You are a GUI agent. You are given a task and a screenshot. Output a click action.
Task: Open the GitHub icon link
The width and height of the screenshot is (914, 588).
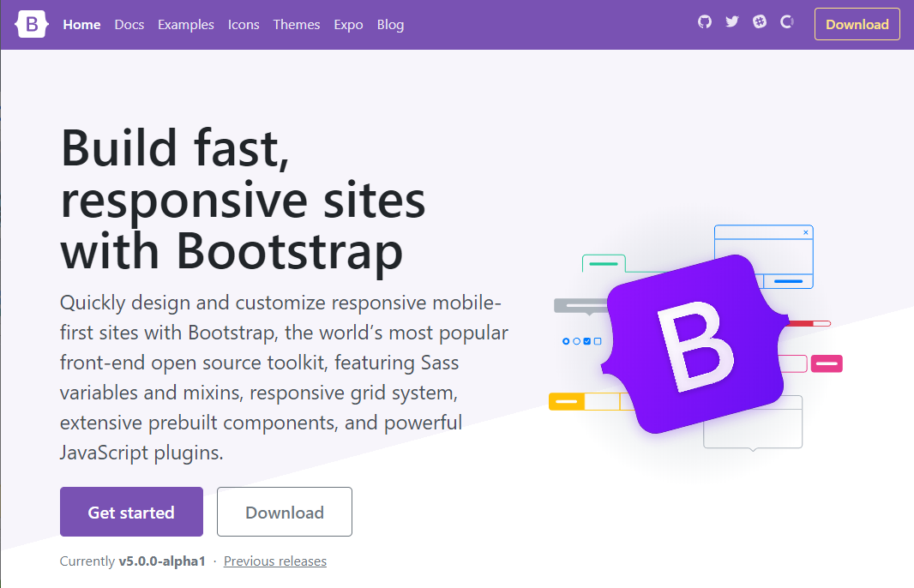(x=705, y=22)
